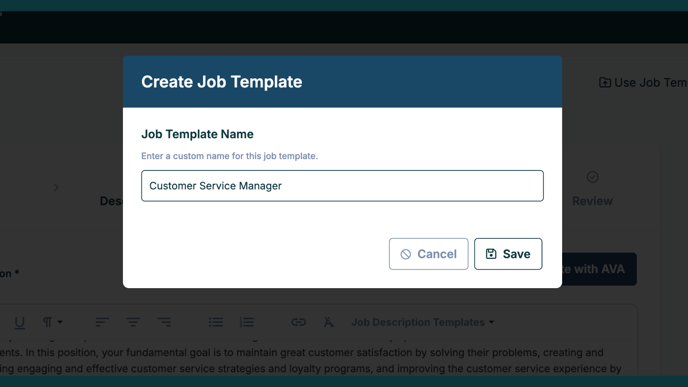Open Job Description Templates dropdown
Screen dimensions: 688x387
(423, 322)
